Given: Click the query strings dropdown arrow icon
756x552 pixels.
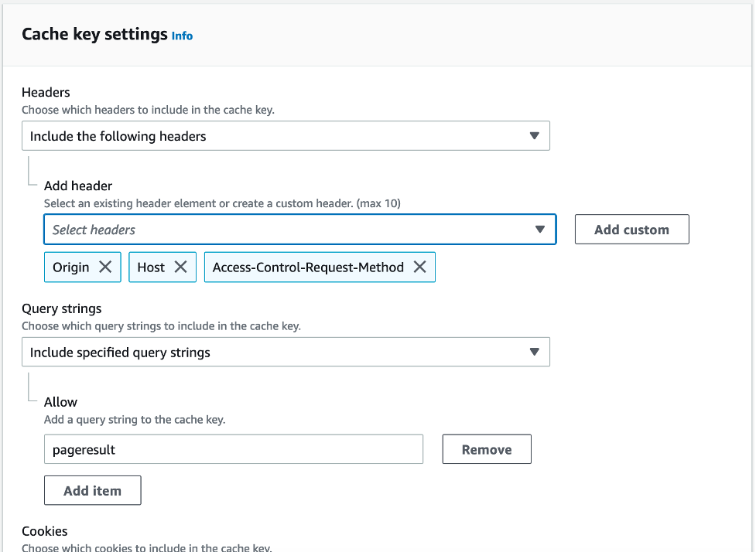Looking at the screenshot, I should pyautogui.click(x=535, y=352).
